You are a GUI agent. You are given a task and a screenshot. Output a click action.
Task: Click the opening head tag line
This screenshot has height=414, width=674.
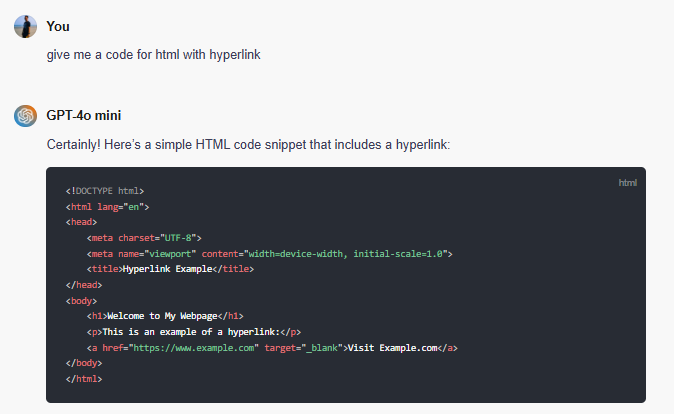coord(82,222)
